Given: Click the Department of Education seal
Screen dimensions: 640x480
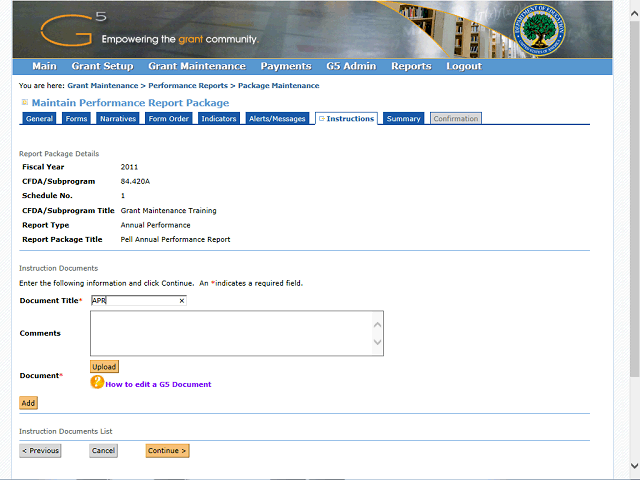Looking at the screenshot, I should coord(539,30).
